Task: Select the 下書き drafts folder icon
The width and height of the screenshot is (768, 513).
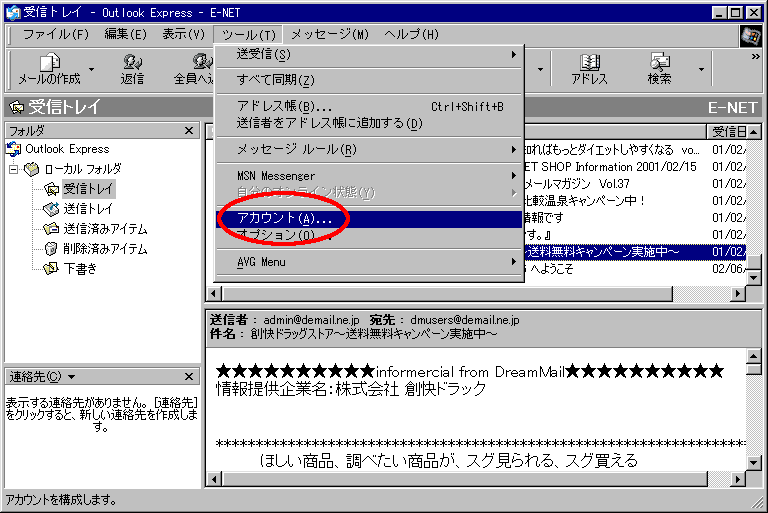Action: pyautogui.click(x=51, y=269)
